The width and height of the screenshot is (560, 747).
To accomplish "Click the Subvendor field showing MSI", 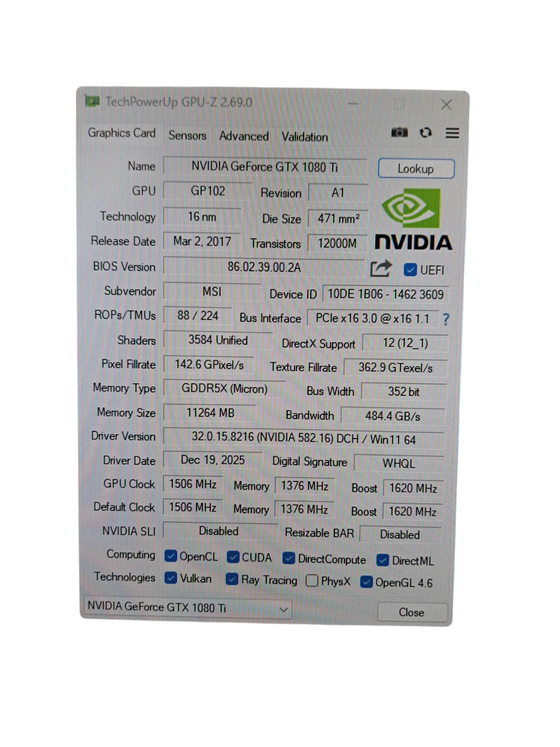I will click(x=212, y=291).
